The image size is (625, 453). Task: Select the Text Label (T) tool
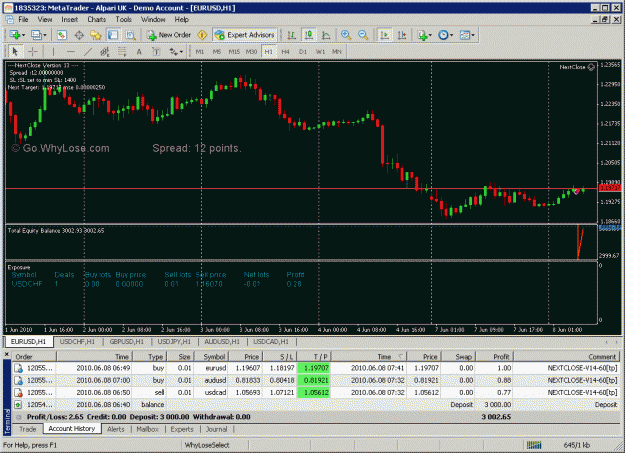[x=156, y=51]
